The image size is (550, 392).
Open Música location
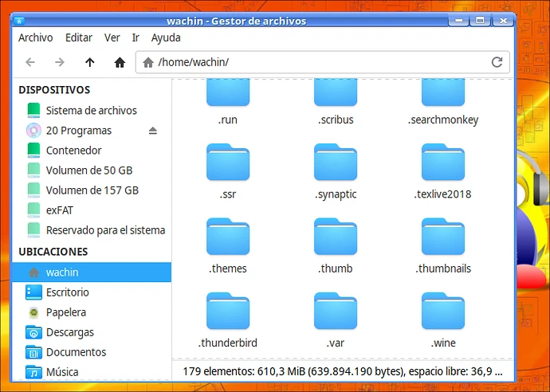pyautogui.click(x=91, y=371)
